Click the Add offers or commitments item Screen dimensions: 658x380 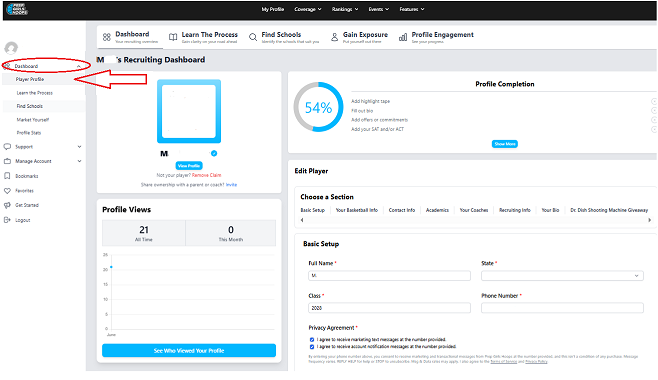pos(379,120)
